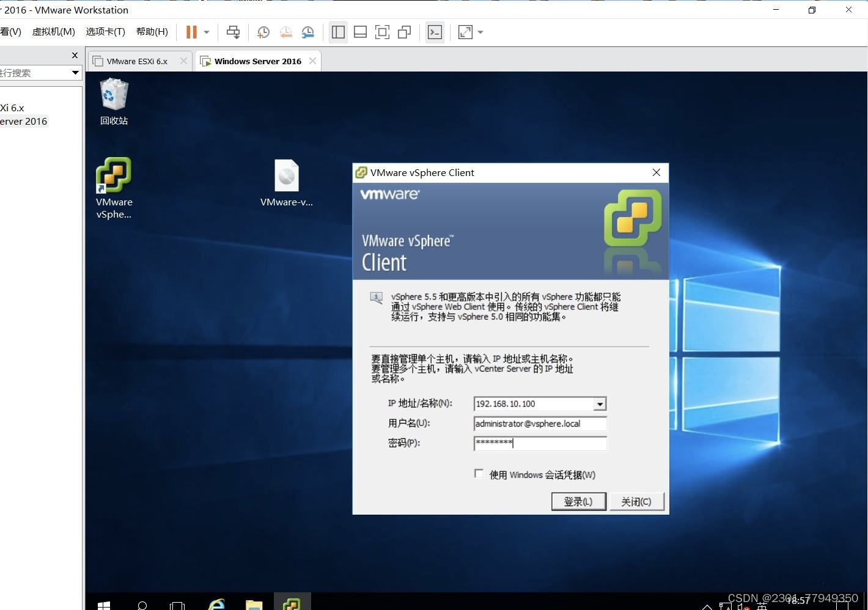Select the VMware-v... installer file on desktop
This screenshot has width=868, height=610.
coord(286,183)
